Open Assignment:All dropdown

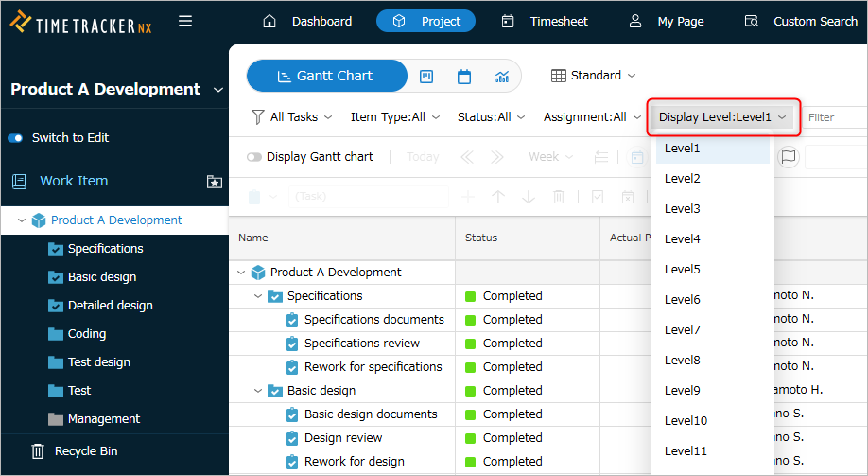(x=592, y=117)
